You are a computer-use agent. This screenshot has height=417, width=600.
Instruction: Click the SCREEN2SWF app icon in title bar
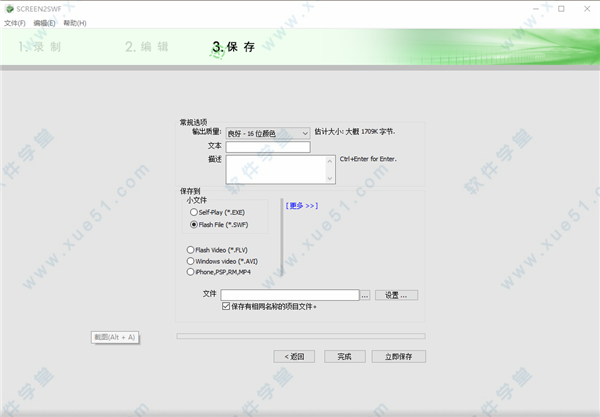pos(8,8)
